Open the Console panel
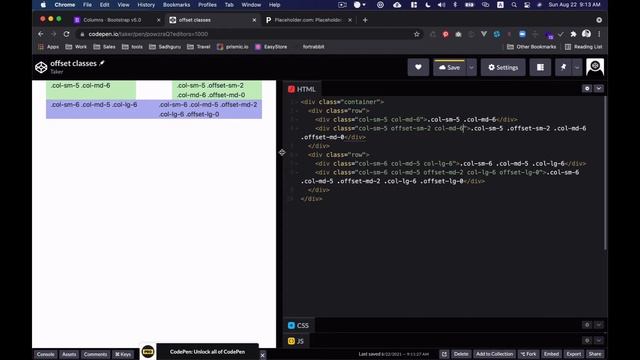Viewport: 640px width, 360px height. (45, 354)
